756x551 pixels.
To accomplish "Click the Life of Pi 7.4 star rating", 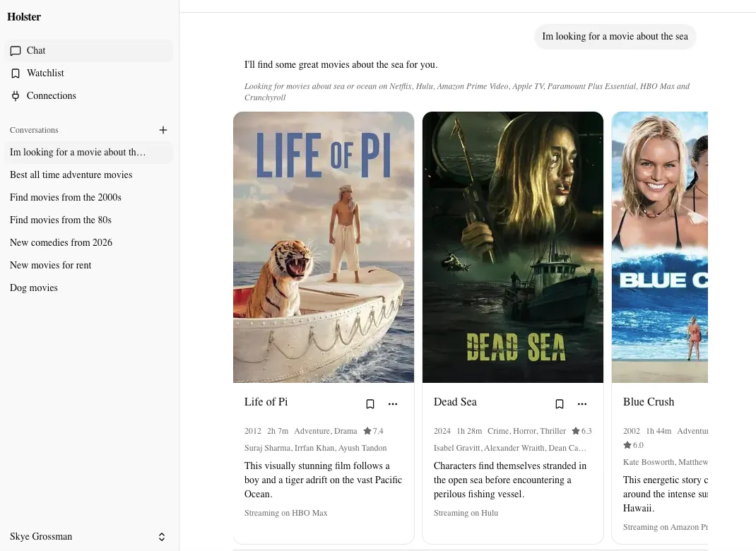I will pyautogui.click(x=373, y=432).
